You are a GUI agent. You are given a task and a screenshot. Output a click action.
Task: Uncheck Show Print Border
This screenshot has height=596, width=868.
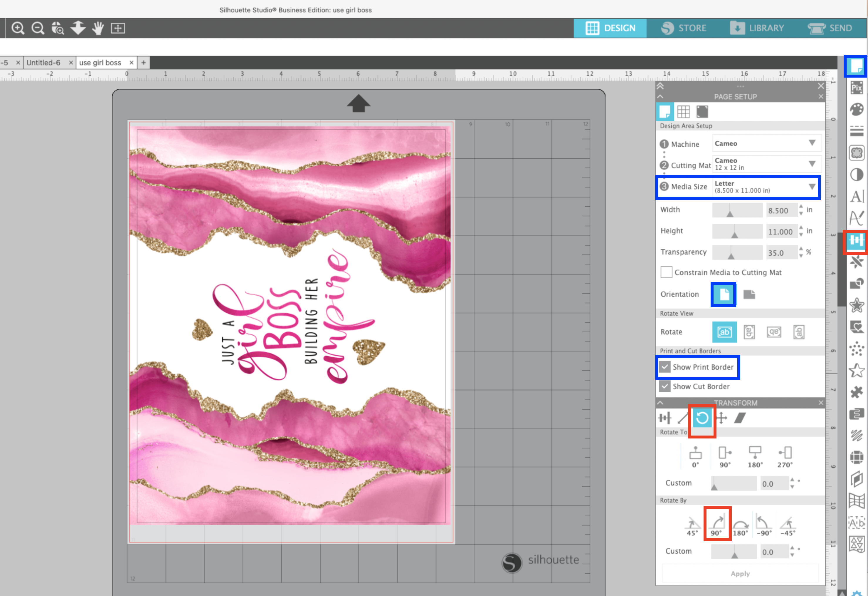tap(665, 367)
